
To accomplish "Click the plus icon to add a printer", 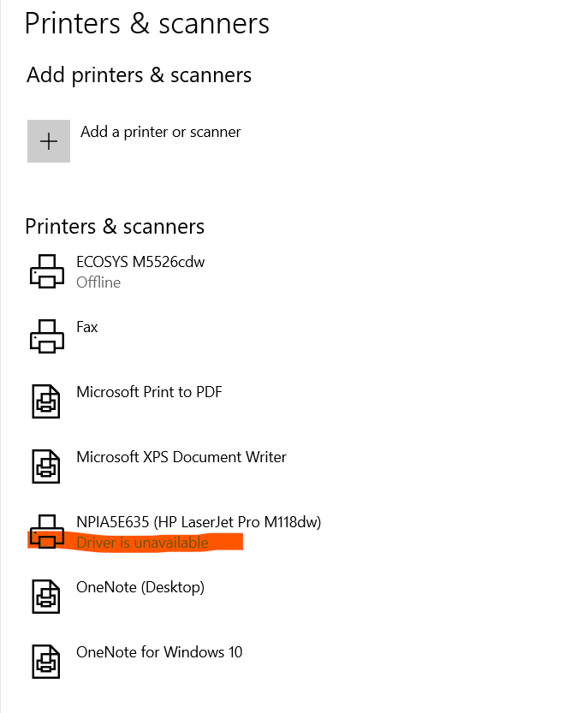I will 49,141.
